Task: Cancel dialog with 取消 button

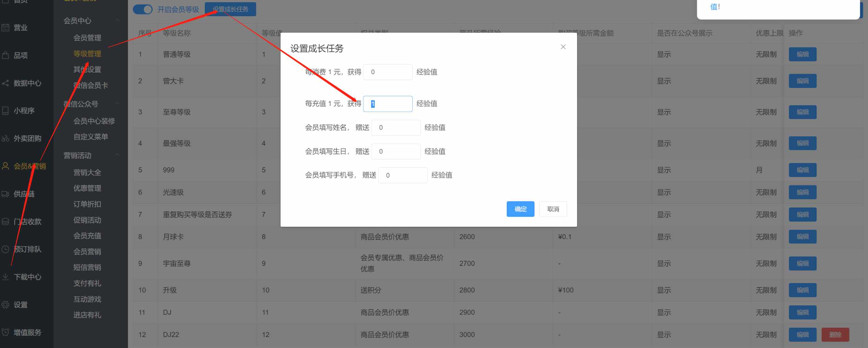Action: (553, 209)
